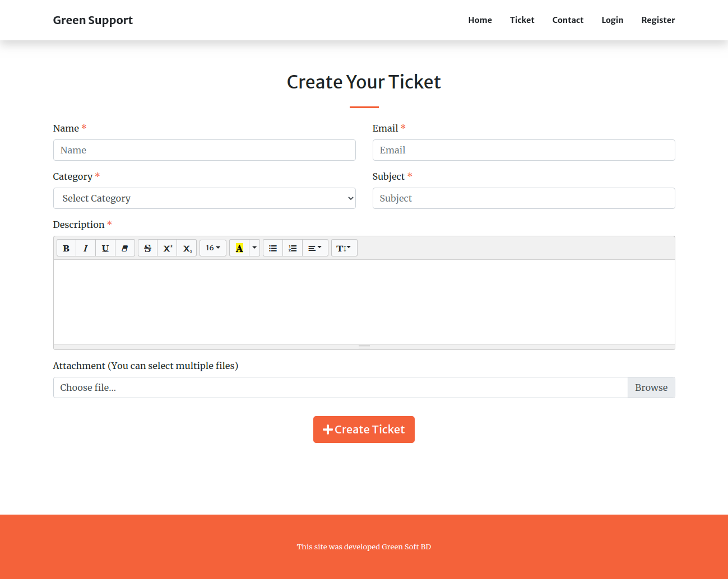Viewport: 728px width, 579px height.
Task: Apply superscript formatting
Action: (167, 248)
